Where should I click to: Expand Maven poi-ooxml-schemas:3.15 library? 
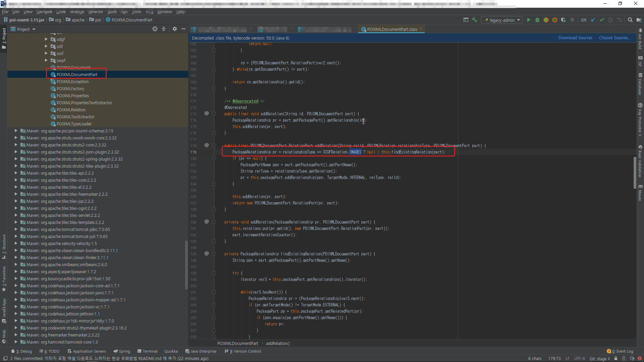click(16, 131)
